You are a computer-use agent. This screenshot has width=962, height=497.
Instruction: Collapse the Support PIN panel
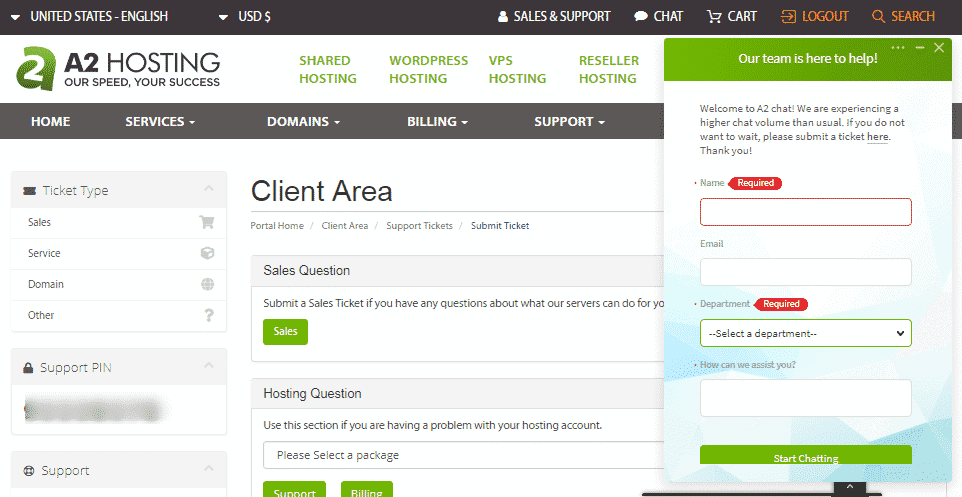(209, 365)
